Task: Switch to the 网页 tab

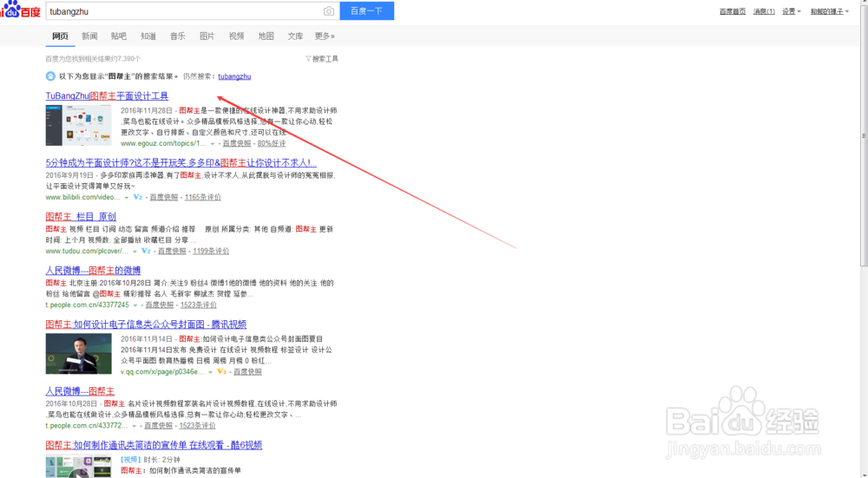Action: click(61, 36)
